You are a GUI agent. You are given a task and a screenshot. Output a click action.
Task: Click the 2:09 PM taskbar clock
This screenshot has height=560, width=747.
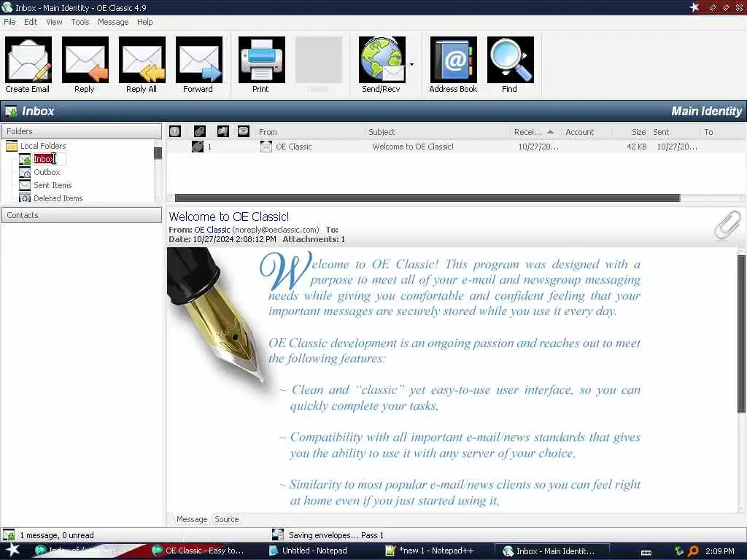pyautogui.click(x=720, y=551)
